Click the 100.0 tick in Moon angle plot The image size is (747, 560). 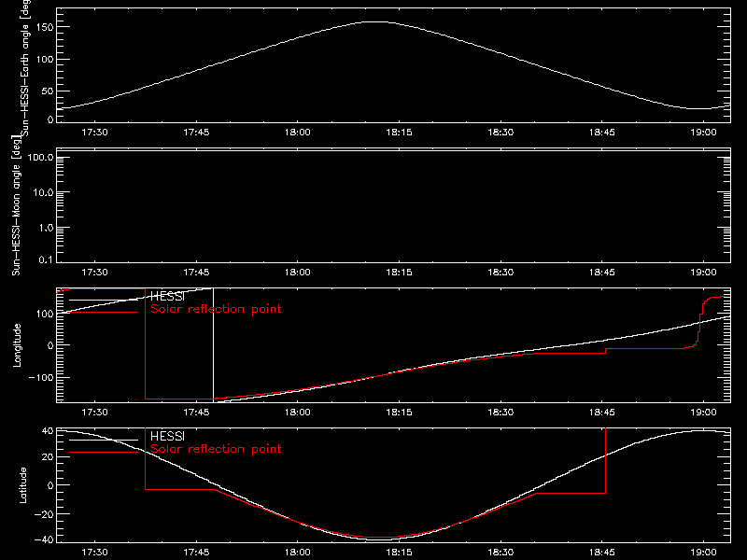click(40, 158)
